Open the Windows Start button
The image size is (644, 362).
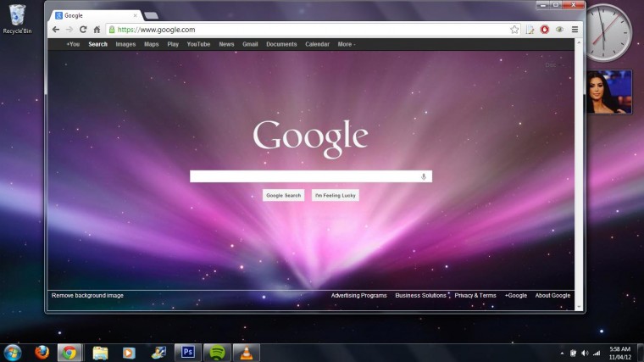(x=13, y=353)
